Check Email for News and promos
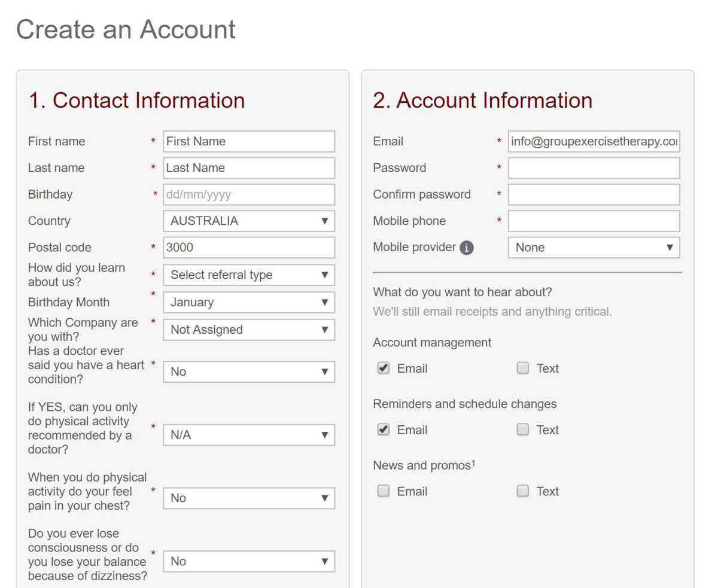This screenshot has width=718, height=588. tap(384, 491)
